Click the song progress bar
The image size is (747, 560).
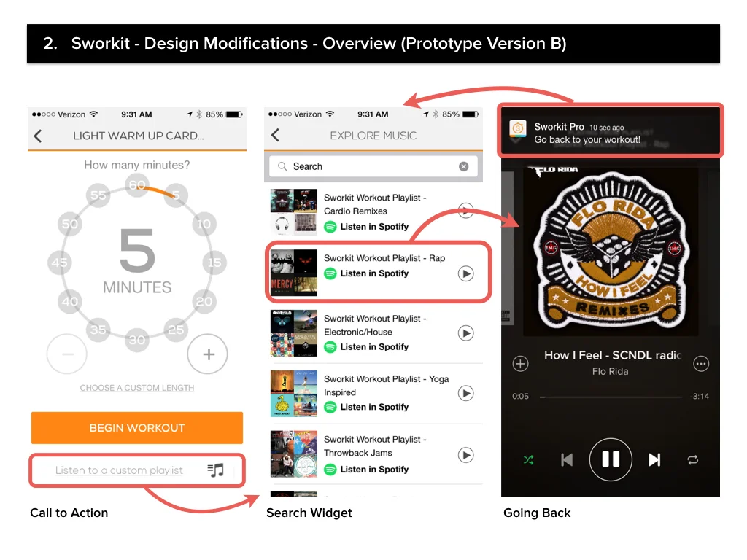(611, 397)
